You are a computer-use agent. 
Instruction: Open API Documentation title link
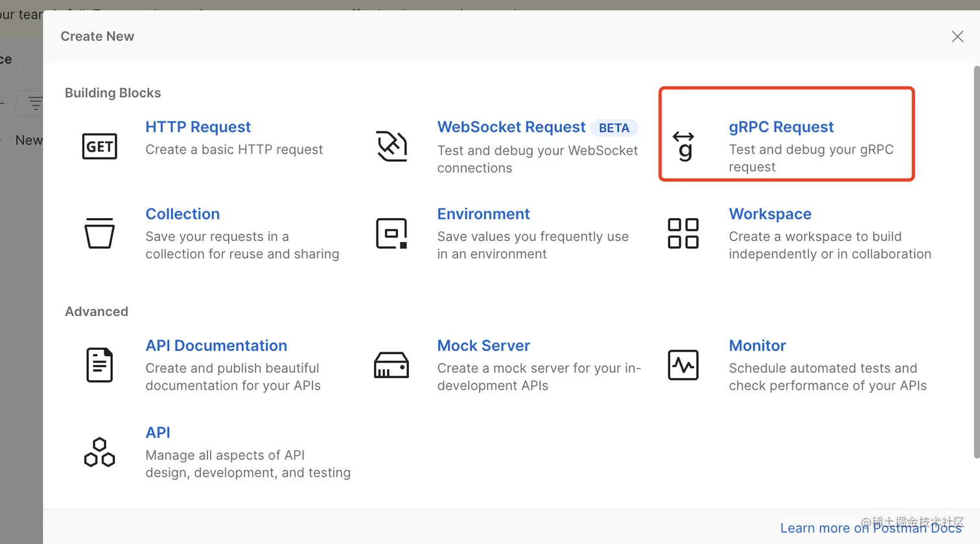[x=216, y=345]
